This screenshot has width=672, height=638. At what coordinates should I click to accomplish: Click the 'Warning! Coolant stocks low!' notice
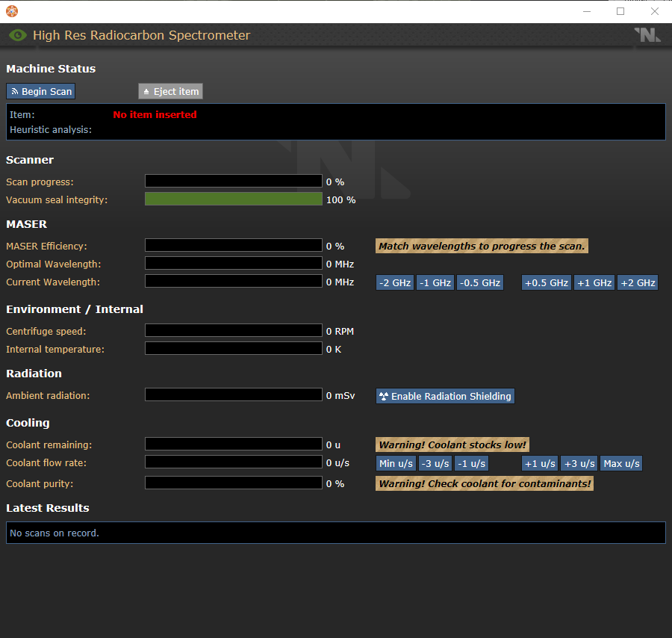point(452,445)
